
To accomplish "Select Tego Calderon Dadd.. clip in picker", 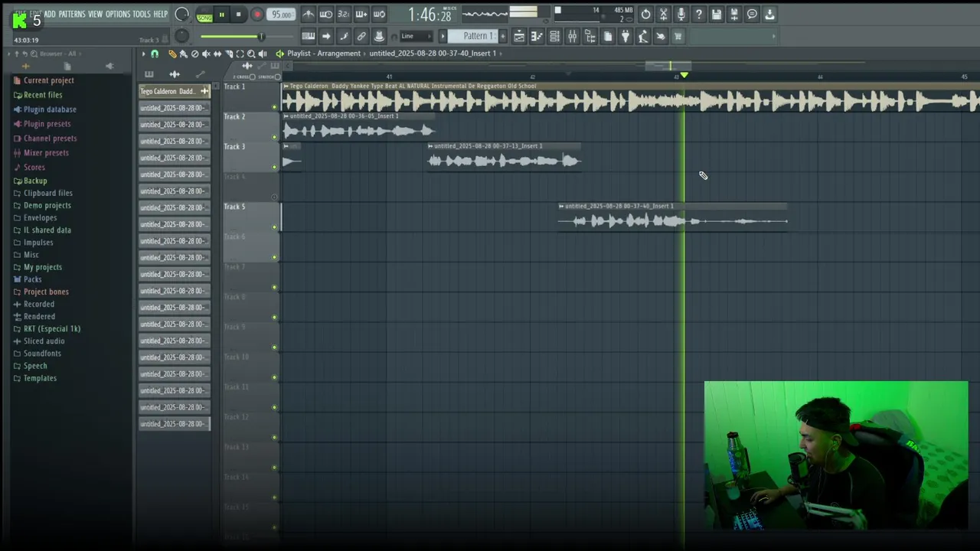I will pyautogui.click(x=174, y=91).
